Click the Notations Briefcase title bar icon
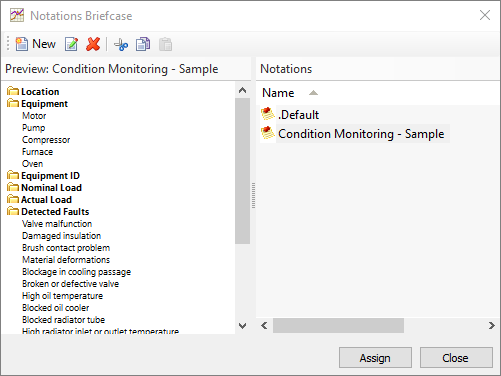501x376 pixels. 17,15
